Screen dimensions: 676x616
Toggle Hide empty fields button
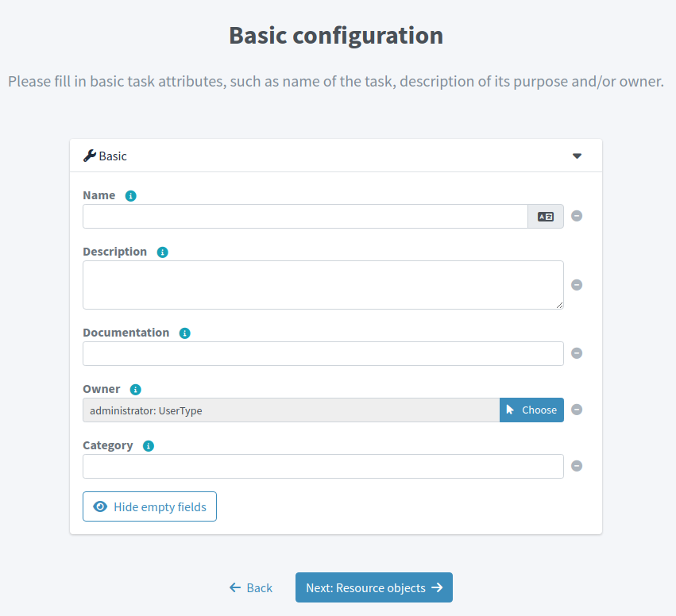(x=149, y=506)
